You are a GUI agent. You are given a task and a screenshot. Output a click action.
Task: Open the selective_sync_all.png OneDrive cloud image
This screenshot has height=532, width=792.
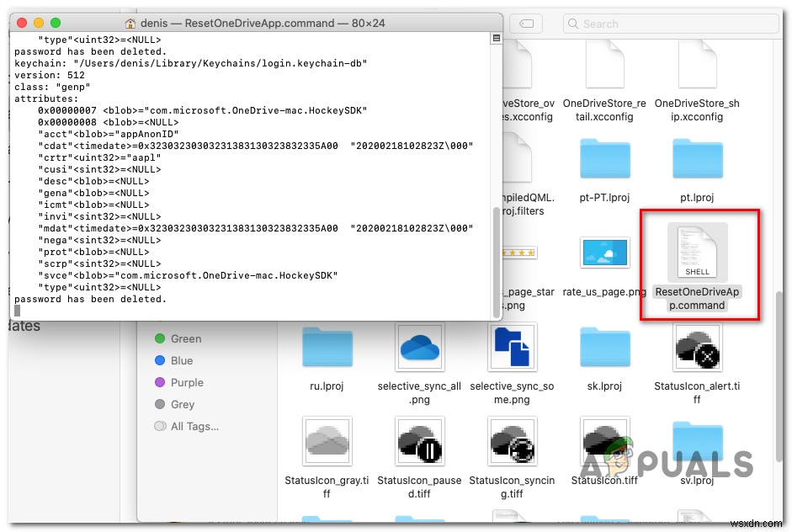tap(420, 346)
